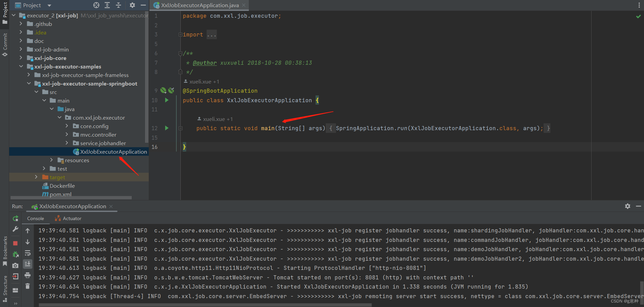Screen dimensions: 644x307
Task: Open the Project view dropdown
Action: tap(49, 5)
